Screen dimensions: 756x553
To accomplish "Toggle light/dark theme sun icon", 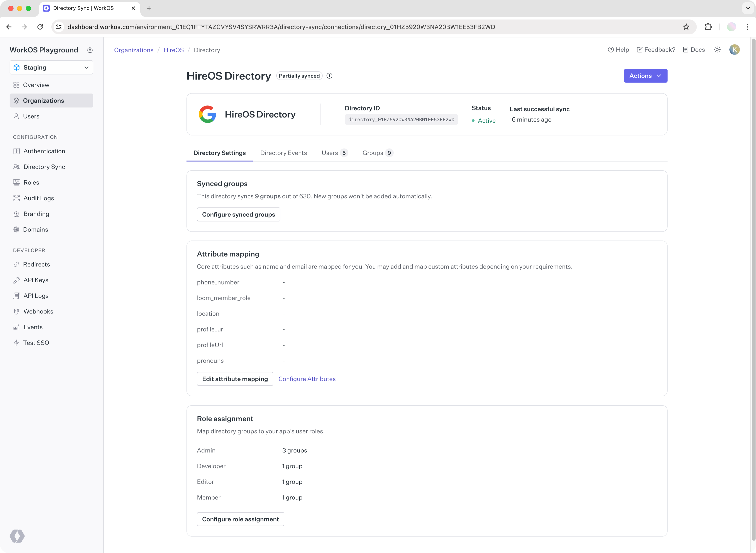I will (x=717, y=49).
